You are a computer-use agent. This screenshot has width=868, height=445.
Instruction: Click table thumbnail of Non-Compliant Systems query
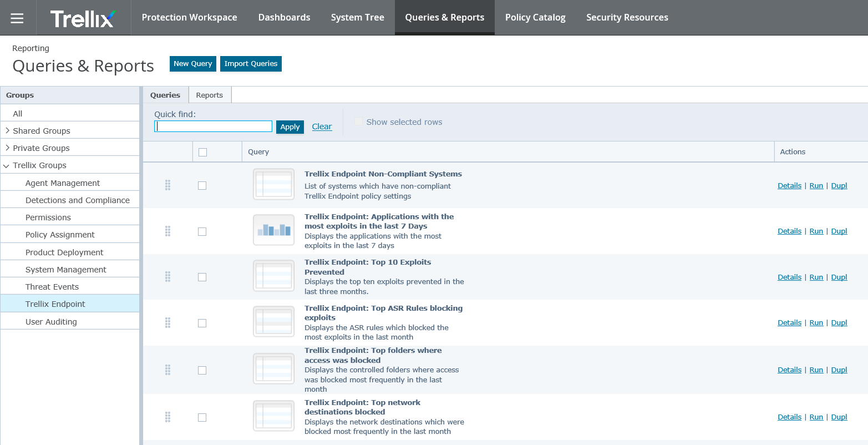click(274, 184)
